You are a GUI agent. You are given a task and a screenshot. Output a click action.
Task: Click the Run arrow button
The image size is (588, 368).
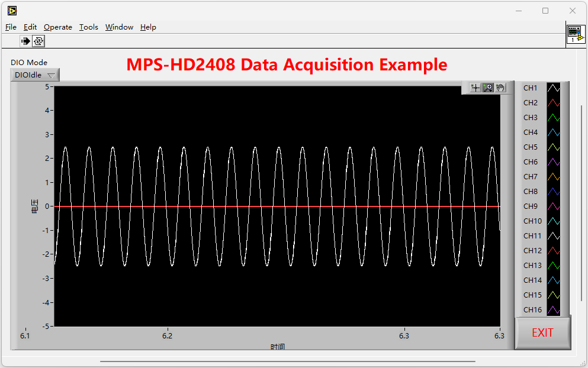(25, 41)
